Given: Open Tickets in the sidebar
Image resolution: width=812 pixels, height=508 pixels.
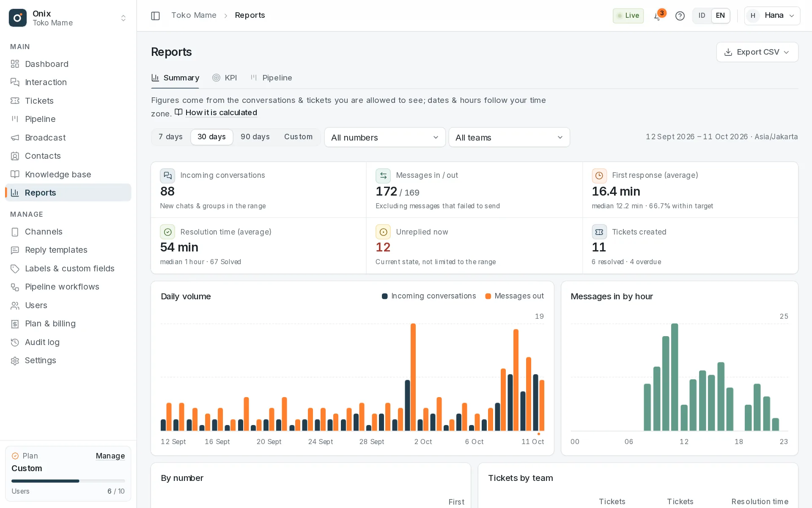Looking at the screenshot, I should (x=68, y=101).
